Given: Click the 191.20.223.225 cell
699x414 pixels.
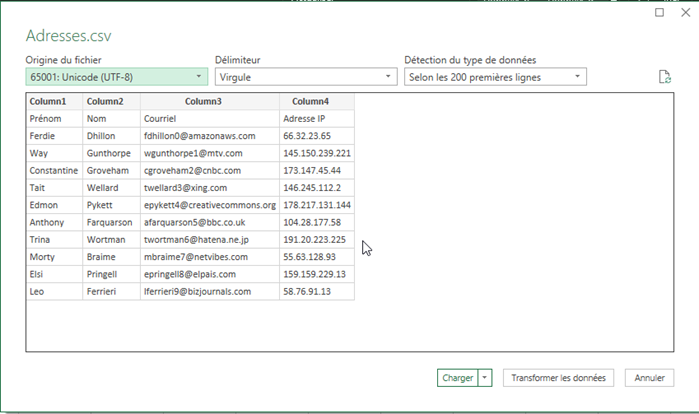Looking at the screenshot, I should pos(317,240).
